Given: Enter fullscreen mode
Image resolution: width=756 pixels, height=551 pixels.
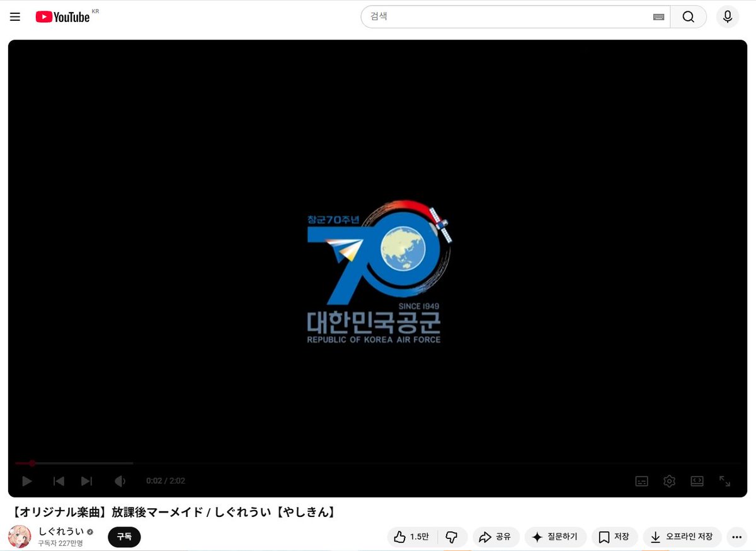Looking at the screenshot, I should pyautogui.click(x=724, y=481).
